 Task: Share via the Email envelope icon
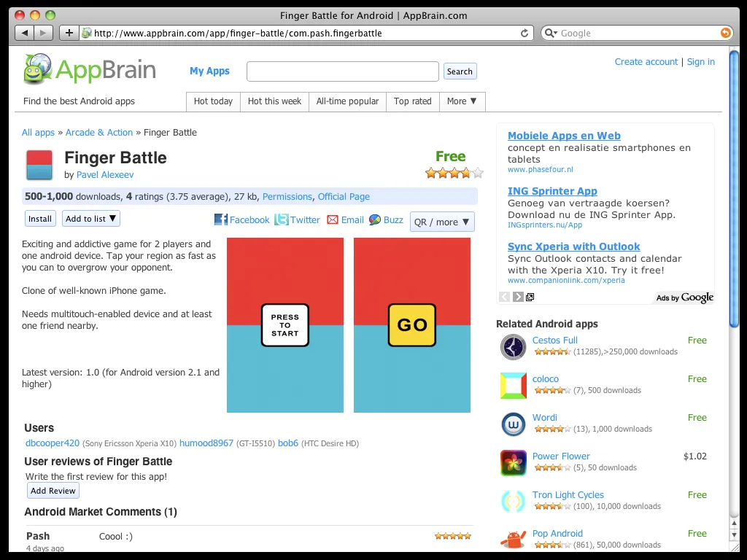(x=333, y=219)
